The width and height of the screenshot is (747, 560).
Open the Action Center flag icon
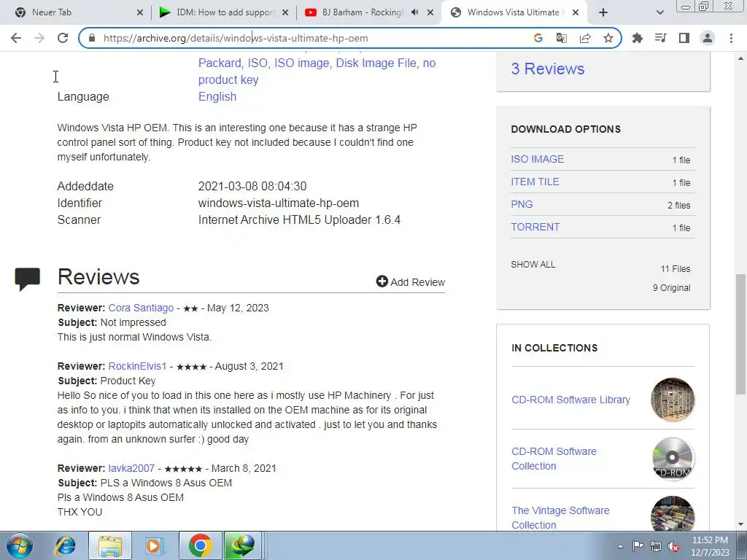tap(638, 546)
